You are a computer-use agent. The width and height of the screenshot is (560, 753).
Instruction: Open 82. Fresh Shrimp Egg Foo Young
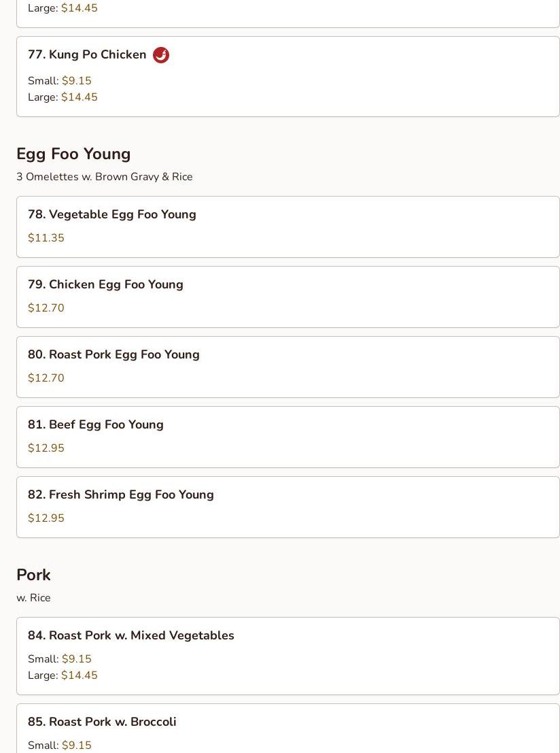[x=121, y=495]
